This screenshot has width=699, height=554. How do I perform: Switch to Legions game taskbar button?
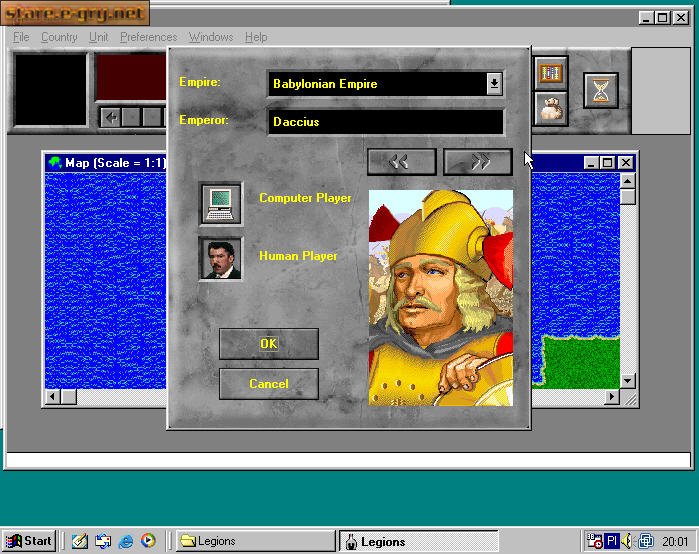(x=418, y=541)
